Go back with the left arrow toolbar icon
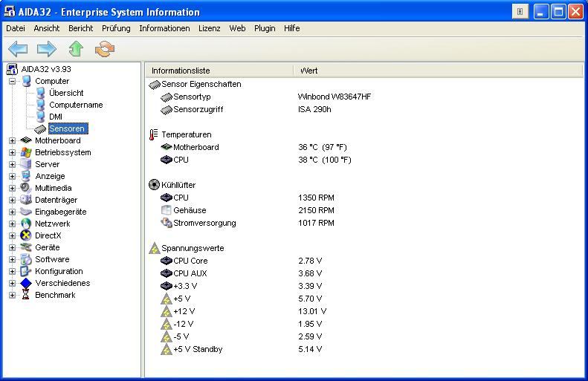588x381 pixels. pos(18,49)
